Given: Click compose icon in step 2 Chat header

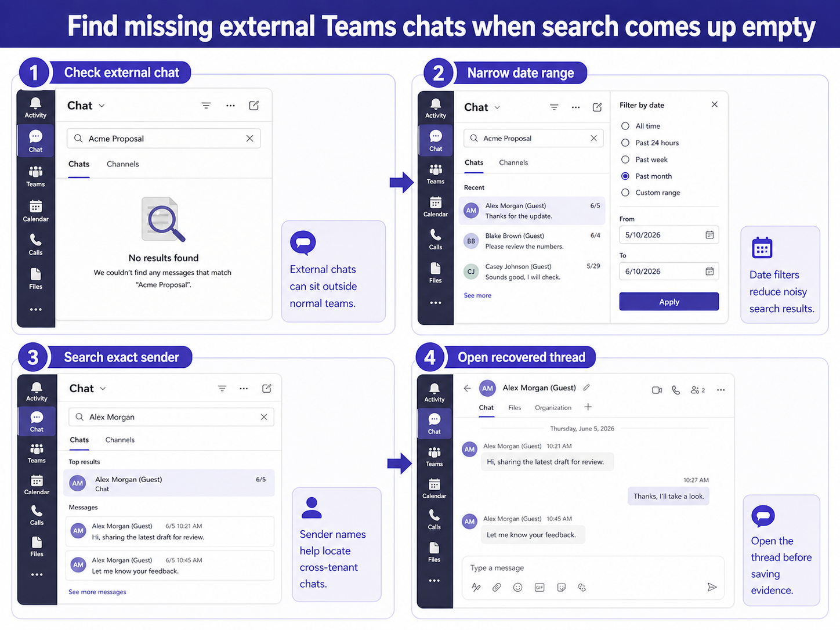Looking at the screenshot, I should (x=597, y=107).
